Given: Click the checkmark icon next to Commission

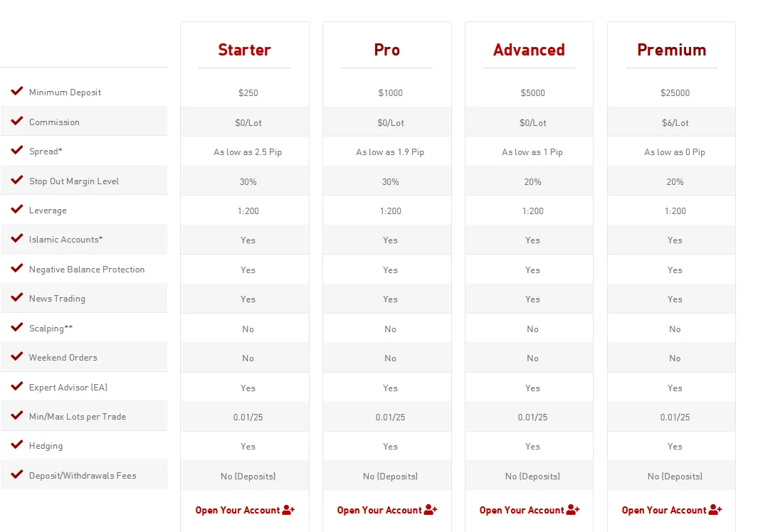Looking at the screenshot, I should point(17,121).
